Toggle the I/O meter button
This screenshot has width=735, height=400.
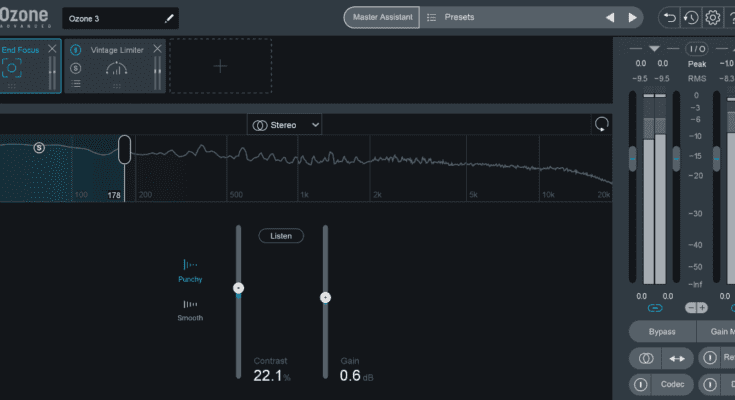pyautogui.click(x=697, y=48)
